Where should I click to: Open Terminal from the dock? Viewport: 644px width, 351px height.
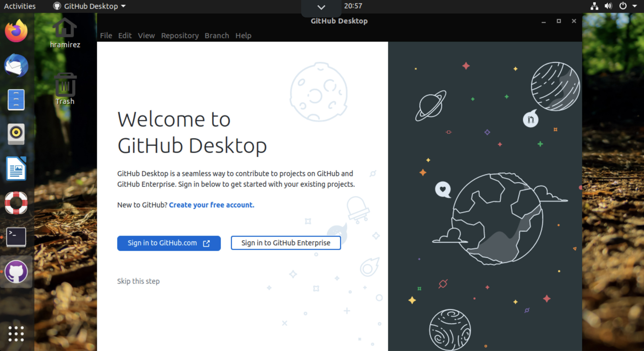coord(16,237)
